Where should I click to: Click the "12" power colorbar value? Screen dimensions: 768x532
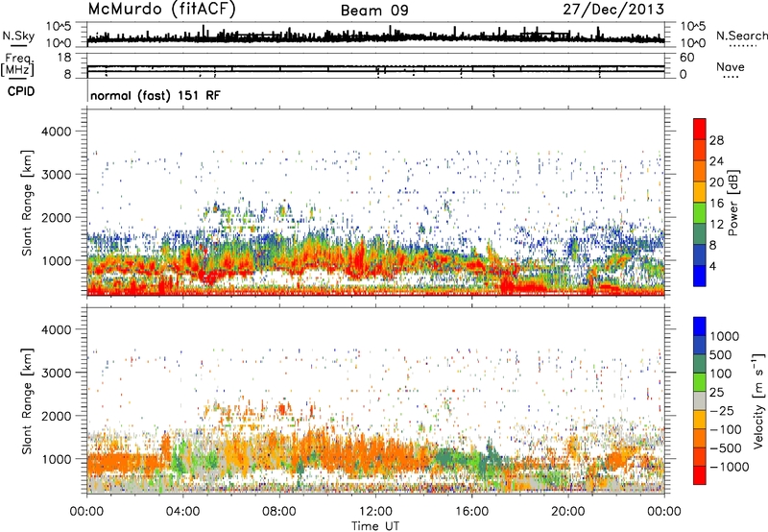click(716, 225)
